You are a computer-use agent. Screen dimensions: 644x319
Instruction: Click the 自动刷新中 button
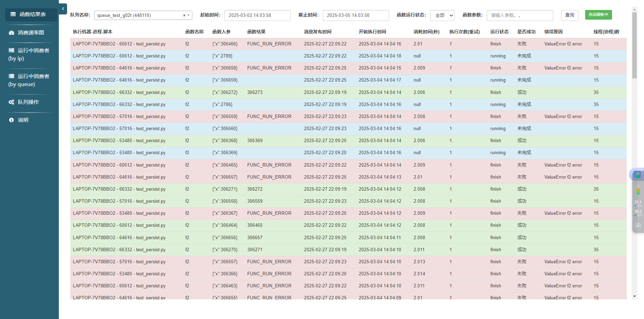click(x=599, y=15)
